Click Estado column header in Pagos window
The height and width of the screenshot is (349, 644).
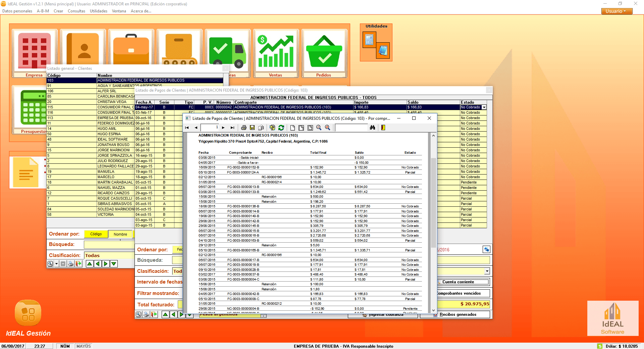coord(473,102)
